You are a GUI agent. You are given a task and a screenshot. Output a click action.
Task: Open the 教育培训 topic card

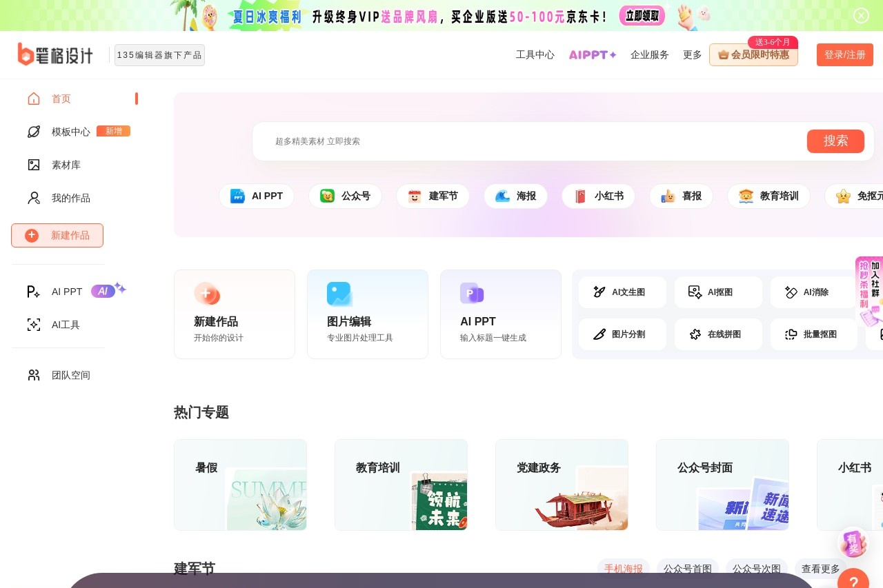pyautogui.click(x=401, y=485)
